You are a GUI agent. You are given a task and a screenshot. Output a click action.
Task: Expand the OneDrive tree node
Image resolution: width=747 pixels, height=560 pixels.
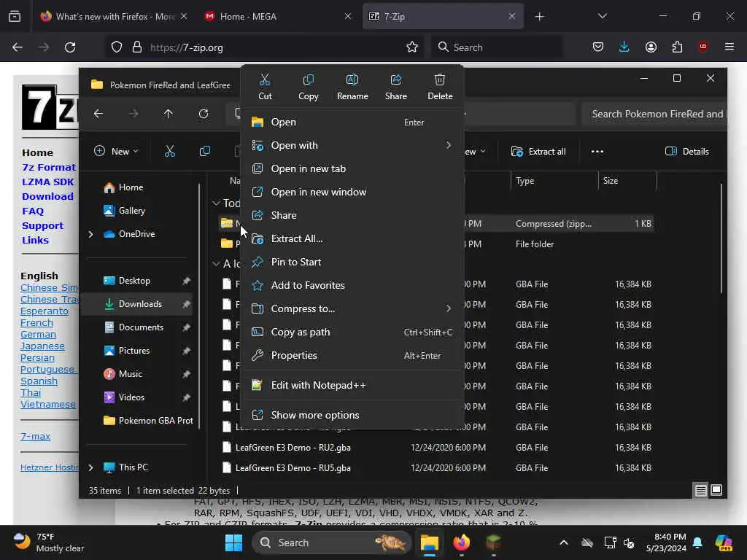click(x=90, y=234)
